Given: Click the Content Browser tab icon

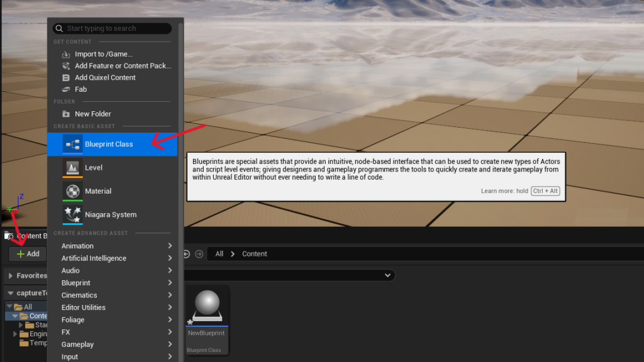Looking at the screenshot, I should point(9,236).
